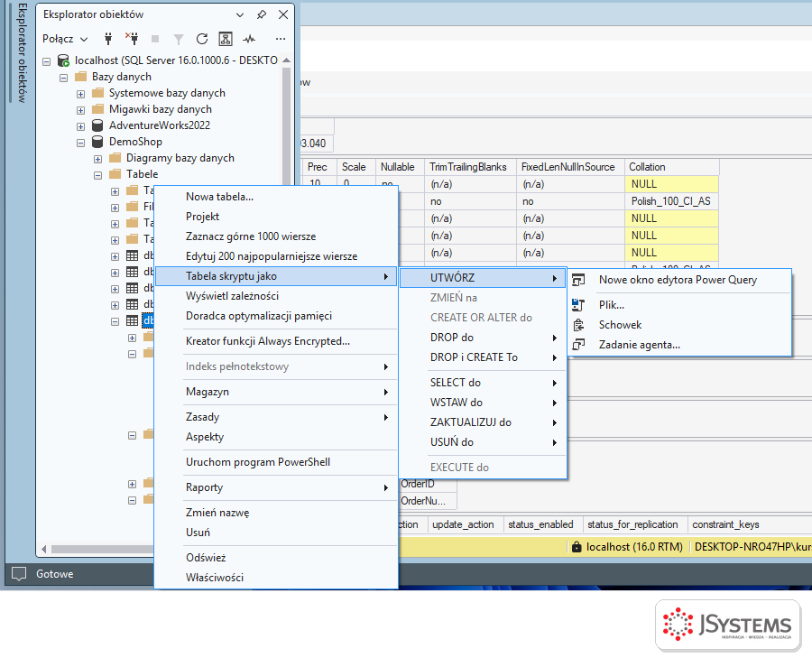The image size is (812, 658).
Task: Click the vertical Eksplorator obiektów side tab
Action: click(x=22, y=53)
